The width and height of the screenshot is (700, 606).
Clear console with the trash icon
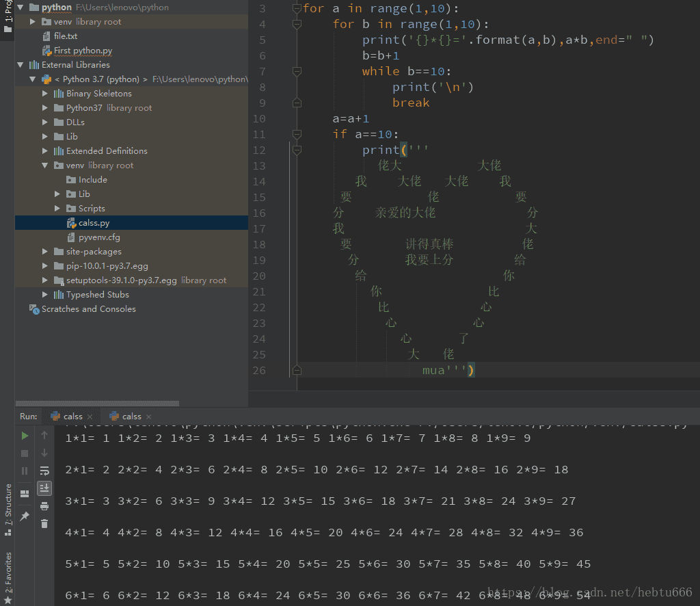(44, 523)
